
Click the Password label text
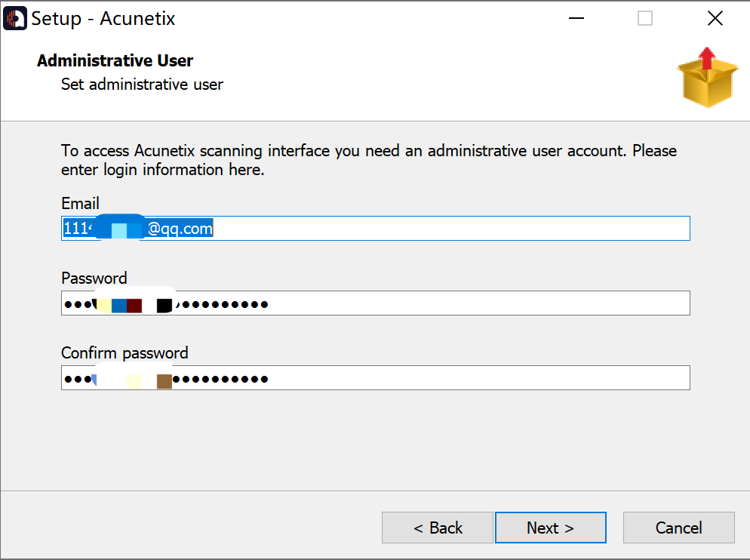point(94,278)
